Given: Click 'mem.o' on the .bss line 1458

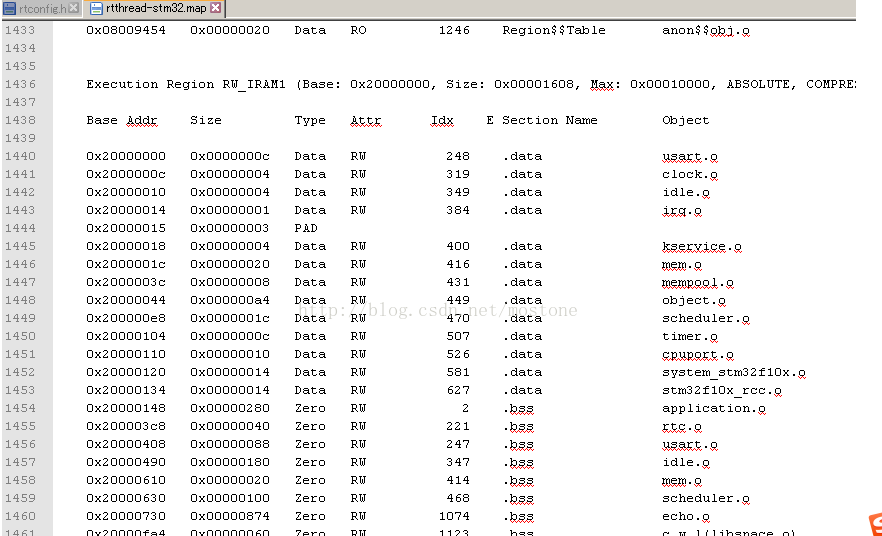Looking at the screenshot, I should 682,480.
